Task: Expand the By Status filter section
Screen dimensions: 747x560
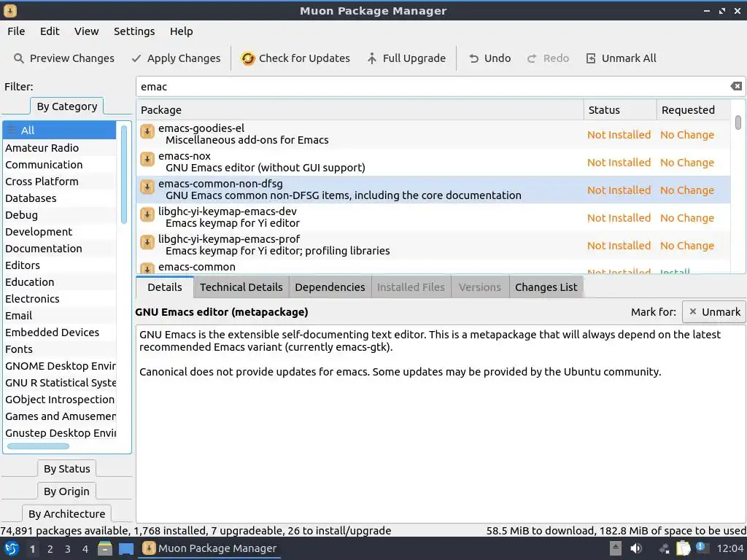Action: point(66,469)
